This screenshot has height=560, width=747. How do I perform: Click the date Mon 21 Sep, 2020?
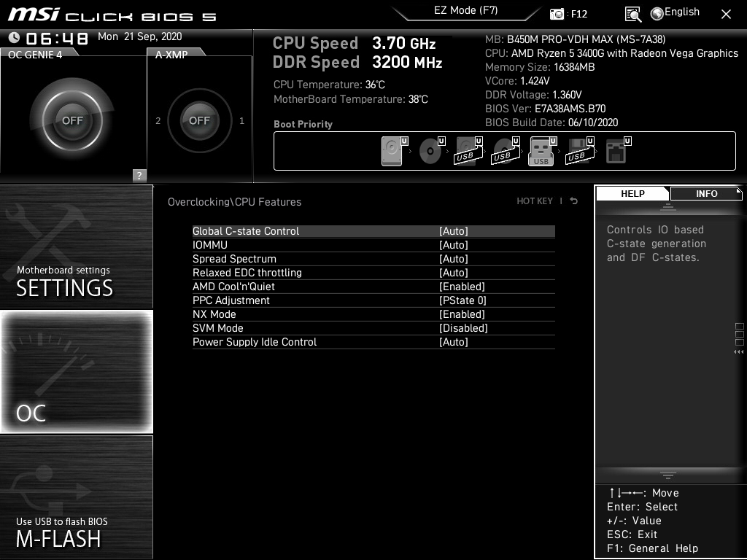coord(140,36)
